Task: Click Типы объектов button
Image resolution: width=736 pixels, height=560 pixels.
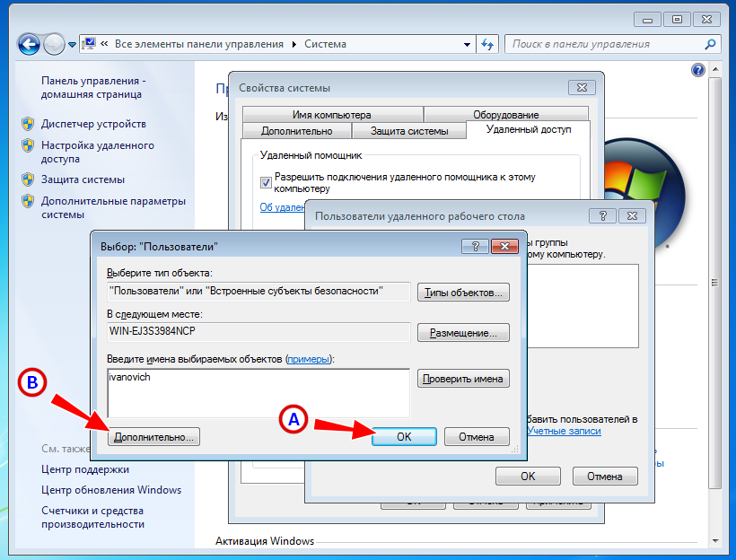Action: click(463, 293)
